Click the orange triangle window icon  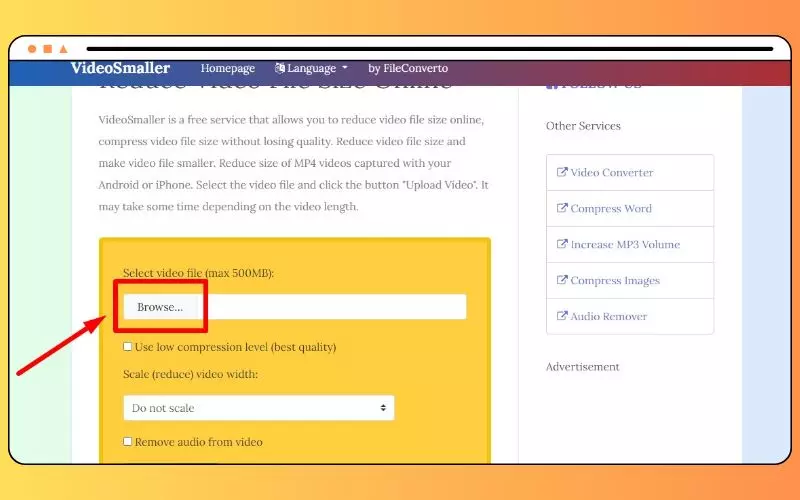pyautogui.click(x=63, y=49)
